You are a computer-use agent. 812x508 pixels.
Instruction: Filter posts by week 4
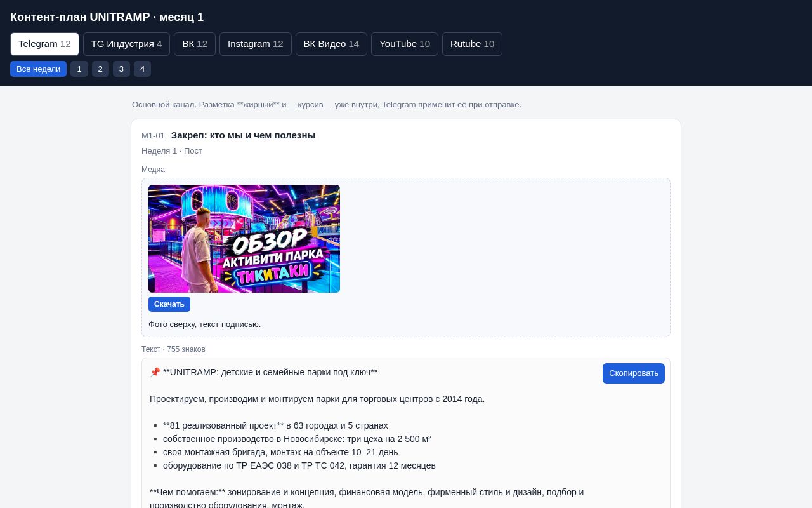pos(142,69)
